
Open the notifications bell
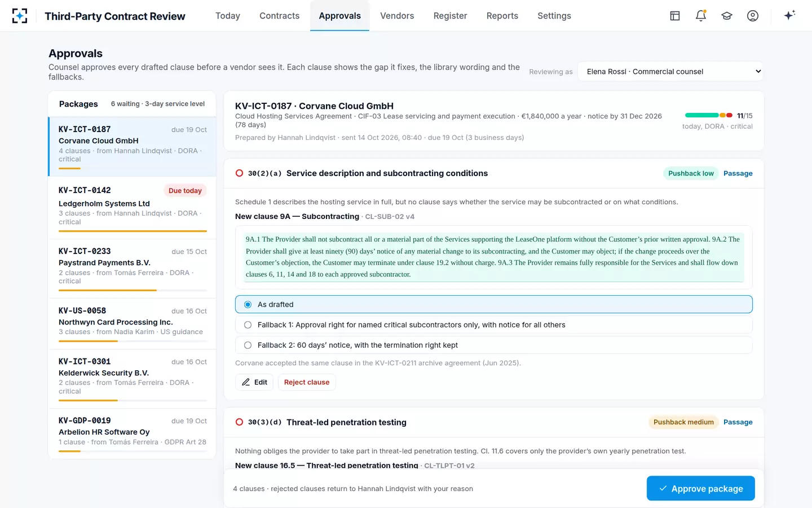click(x=701, y=16)
